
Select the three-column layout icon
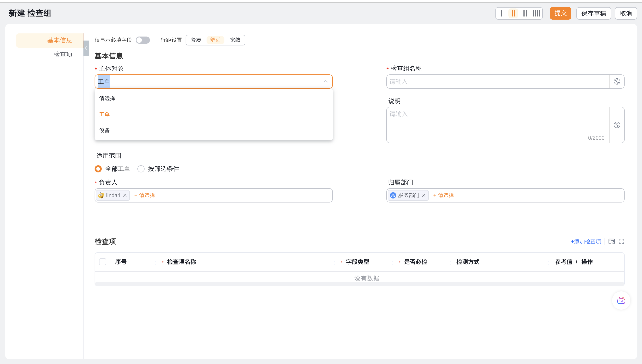point(525,13)
